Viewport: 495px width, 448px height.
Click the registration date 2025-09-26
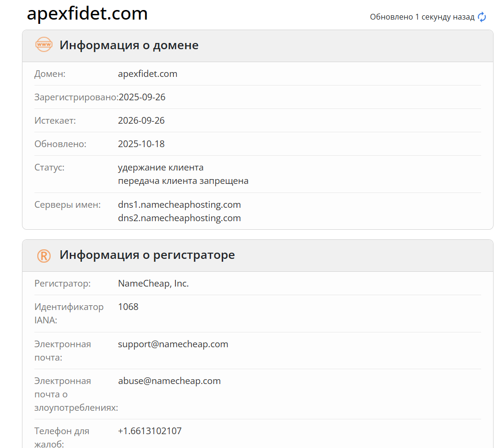141,96
